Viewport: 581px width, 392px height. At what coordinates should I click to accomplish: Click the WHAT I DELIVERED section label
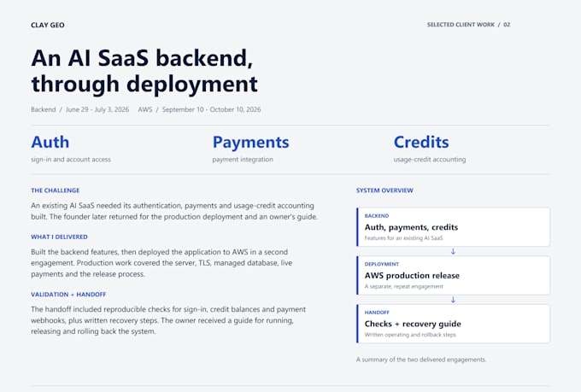click(59, 237)
